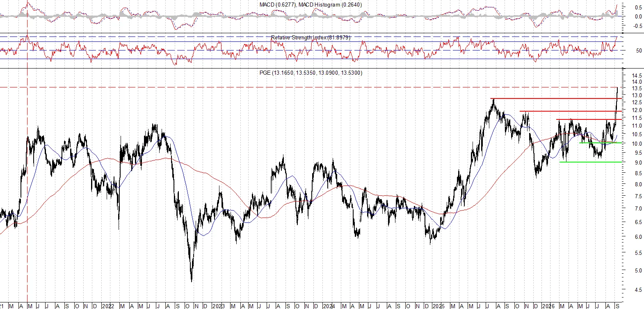Click the 14.5 price axis label

coord(637,76)
